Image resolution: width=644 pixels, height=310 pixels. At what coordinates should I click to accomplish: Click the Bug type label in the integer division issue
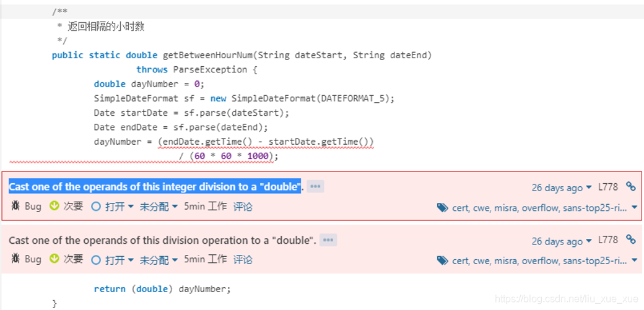click(x=33, y=207)
